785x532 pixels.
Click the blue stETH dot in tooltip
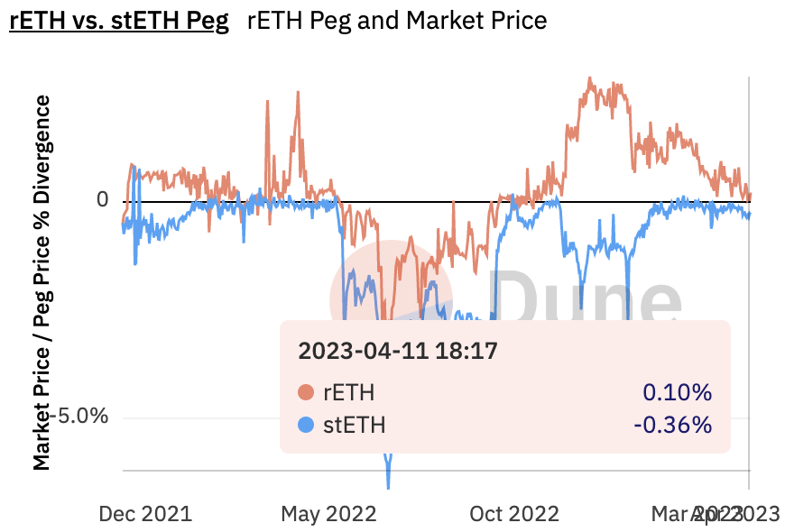[x=307, y=424]
